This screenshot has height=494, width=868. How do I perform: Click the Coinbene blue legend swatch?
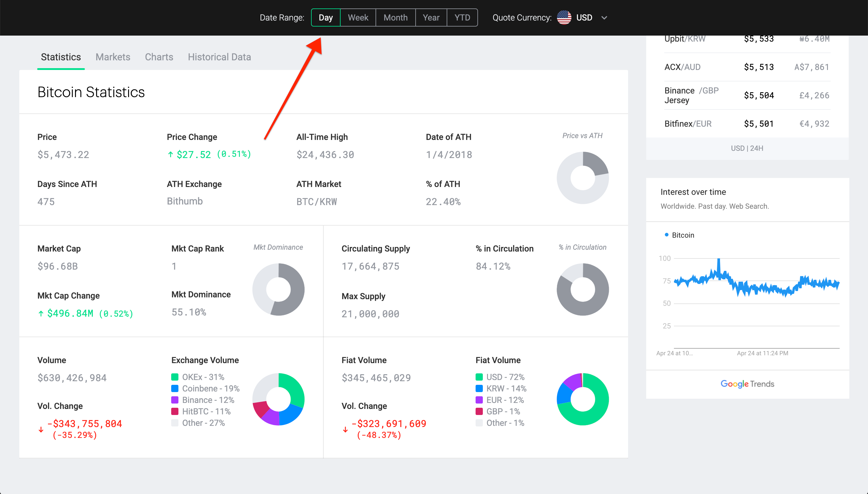[175, 388]
